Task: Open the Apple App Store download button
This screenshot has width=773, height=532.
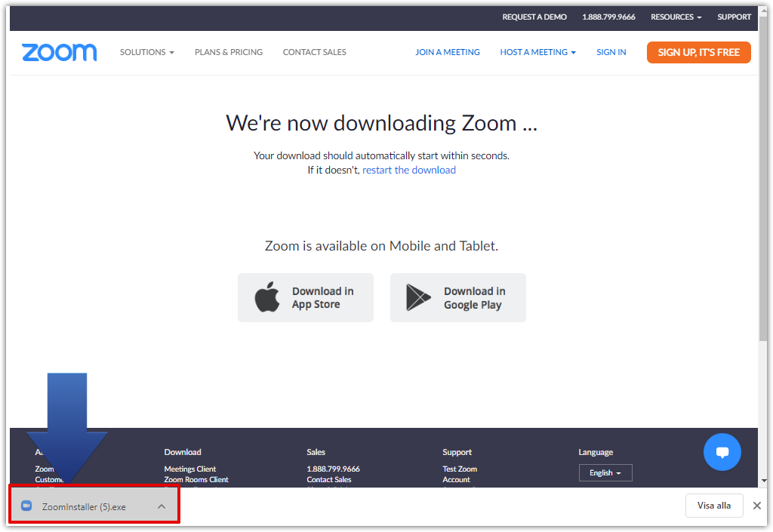Action: [x=306, y=297]
